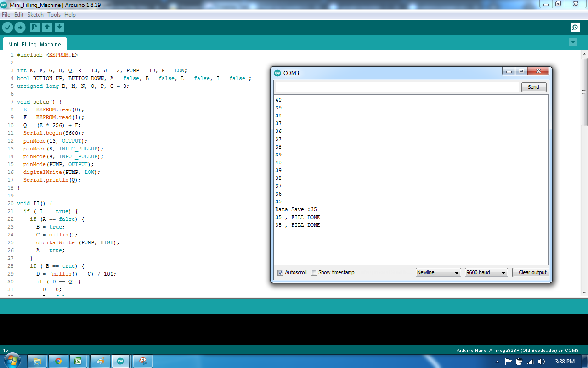Click the Show desktop strip
The width and height of the screenshot is (588, 368).
click(x=585, y=361)
